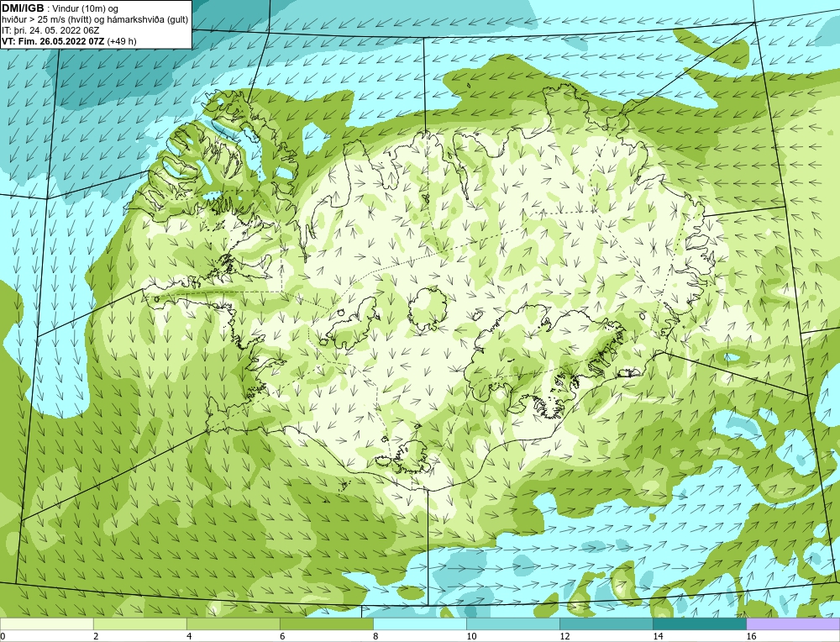Click the large Vatnajökull glacier outline on map

click(543, 361)
